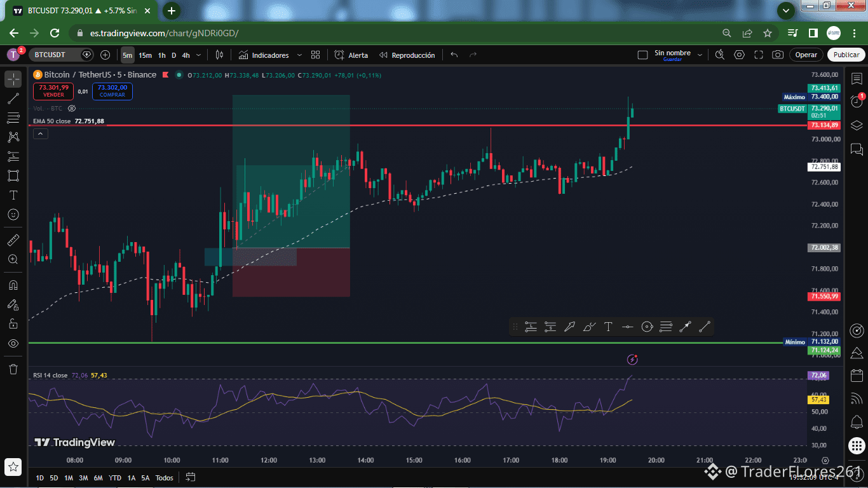Switch to the 1h timeframe

point(161,55)
